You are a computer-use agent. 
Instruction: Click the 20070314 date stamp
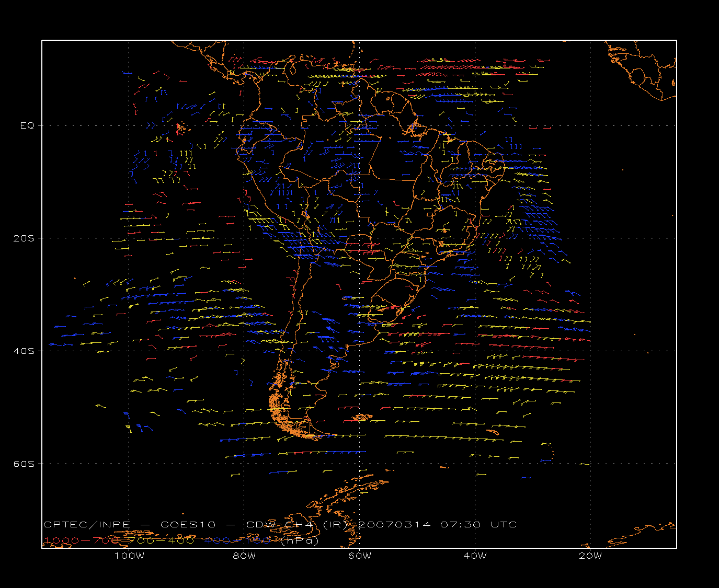point(395,525)
